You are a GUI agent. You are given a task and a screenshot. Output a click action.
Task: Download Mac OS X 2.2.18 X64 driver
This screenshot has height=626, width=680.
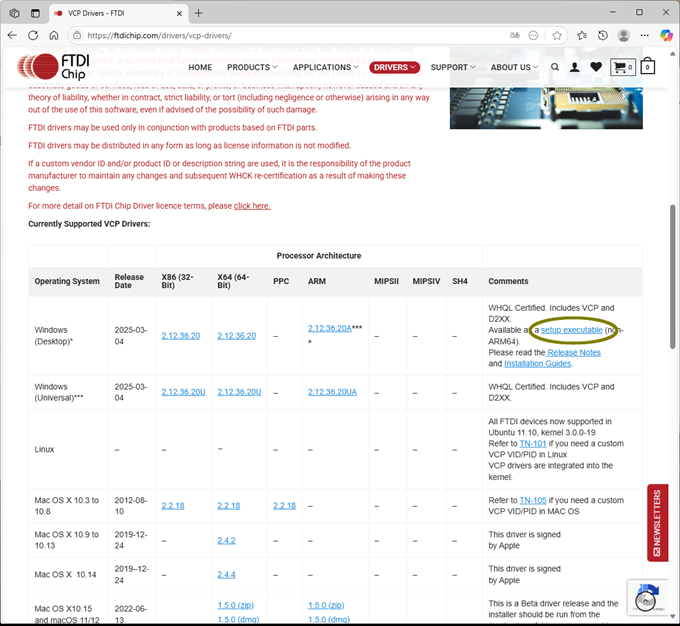click(x=229, y=506)
